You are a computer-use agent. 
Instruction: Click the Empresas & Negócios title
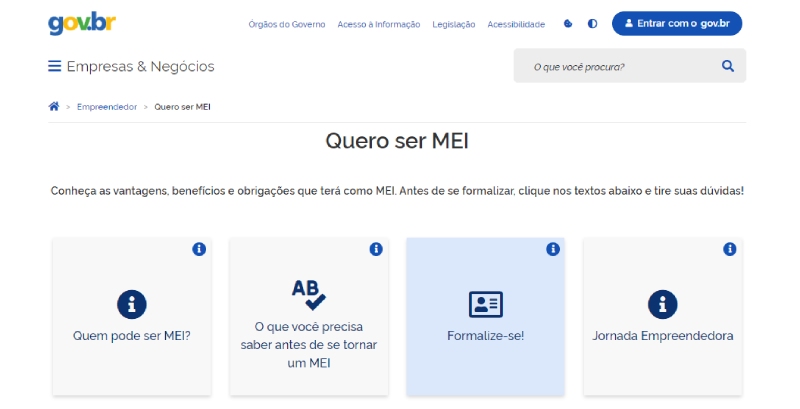[140, 66]
